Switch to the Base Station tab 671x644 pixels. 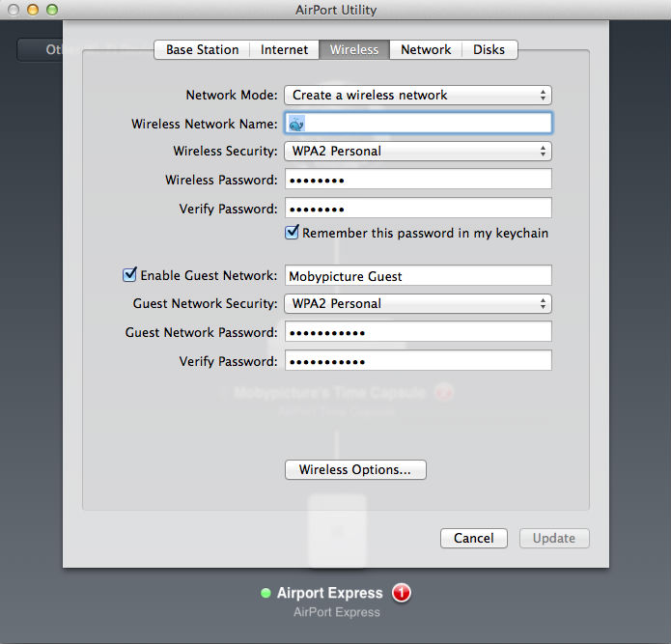[x=202, y=50]
